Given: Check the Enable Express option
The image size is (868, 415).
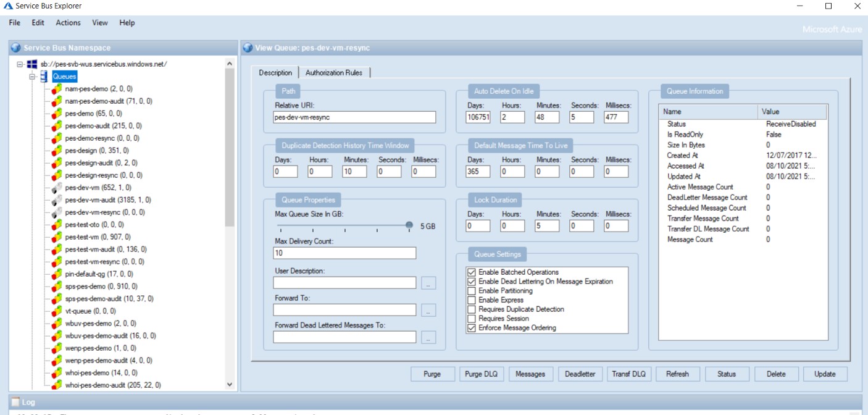Looking at the screenshot, I should [x=472, y=300].
